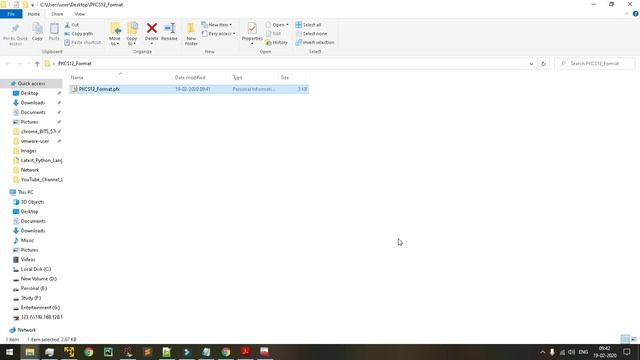Open Study (F:) drive
Viewport: 640px width, 360px height.
pos(31,298)
